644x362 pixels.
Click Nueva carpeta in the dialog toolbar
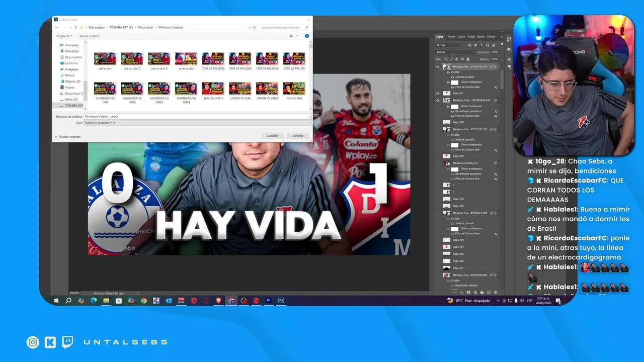(x=89, y=36)
